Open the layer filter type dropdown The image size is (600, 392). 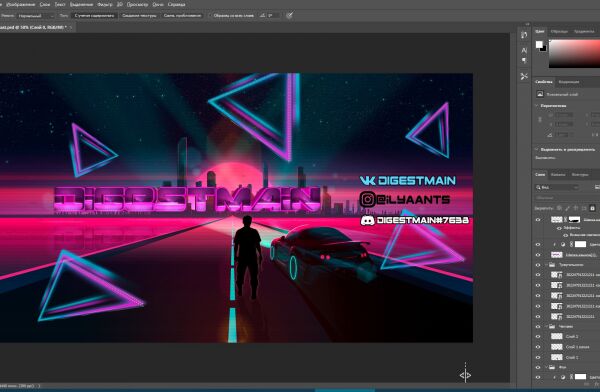[x=558, y=187]
